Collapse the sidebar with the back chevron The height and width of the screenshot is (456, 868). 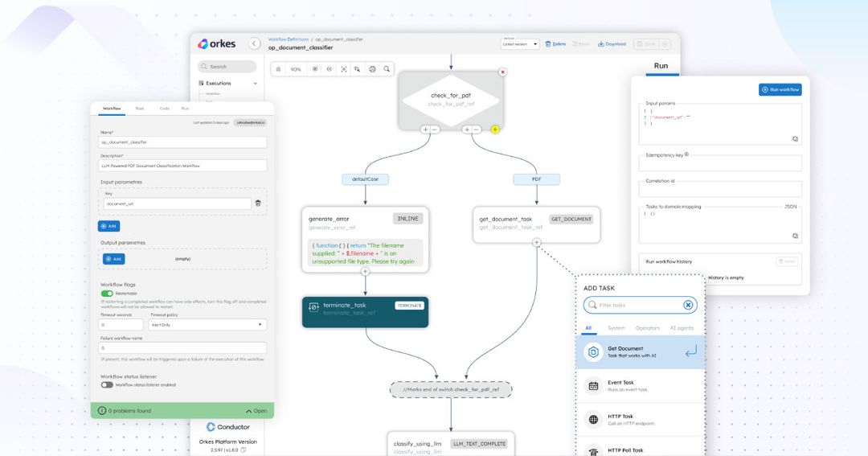pyautogui.click(x=254, y=43)
